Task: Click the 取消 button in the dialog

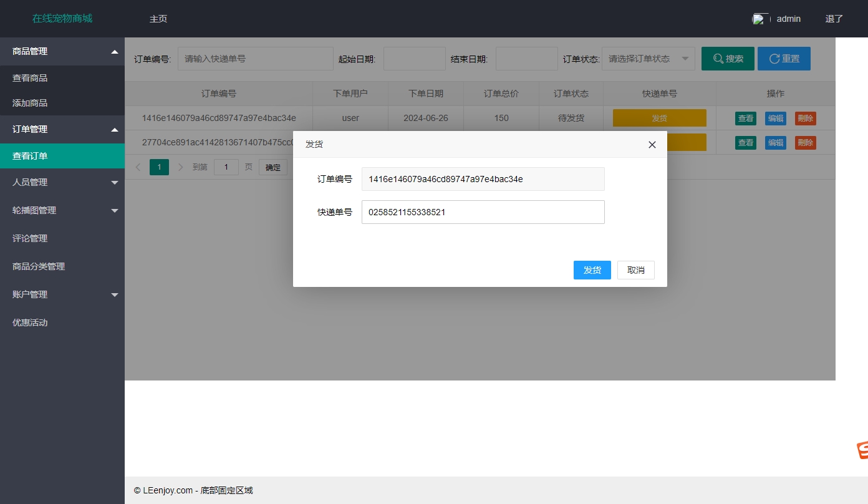Action: click(635, 270)
